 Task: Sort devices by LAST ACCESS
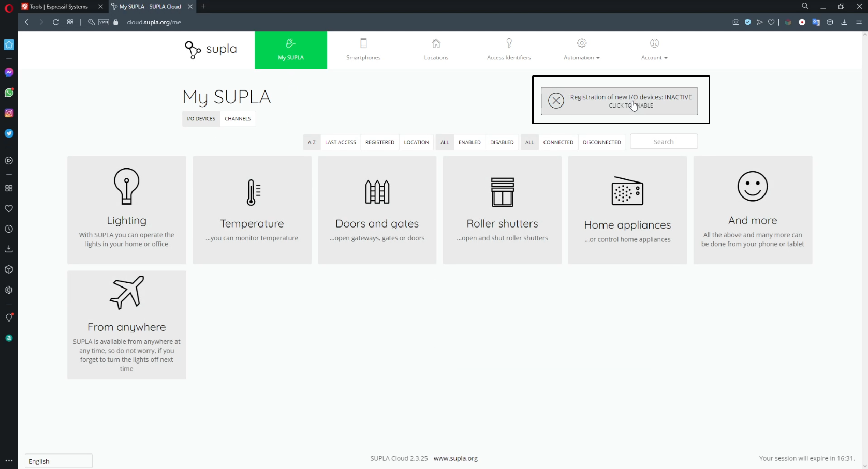(x=341, y=142)
